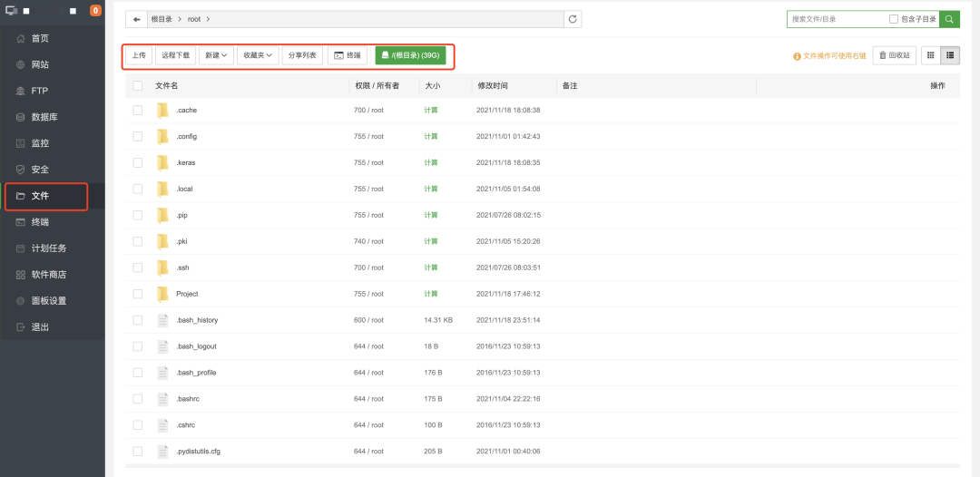
Task: Switch to list view icon
Action: point(950,55)
